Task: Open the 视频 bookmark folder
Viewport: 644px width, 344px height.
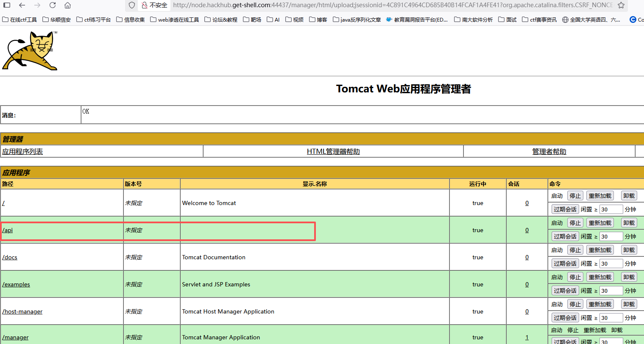Action: click(x=295, y=19)
